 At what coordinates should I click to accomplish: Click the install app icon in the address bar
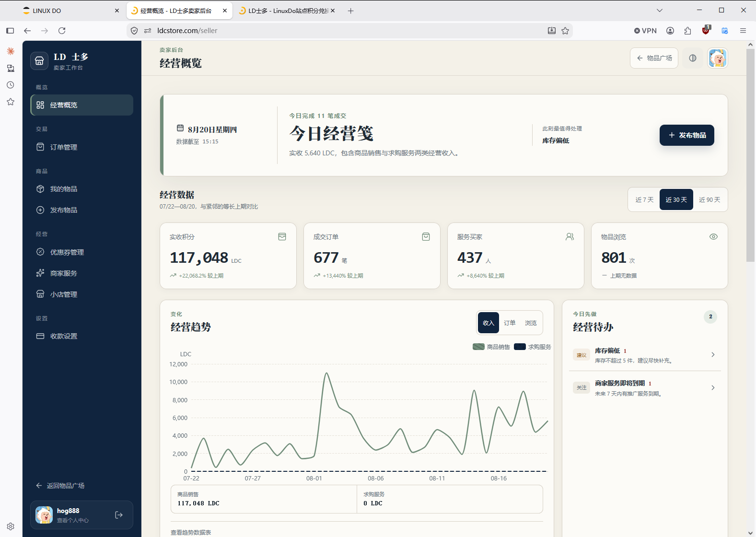552,31
